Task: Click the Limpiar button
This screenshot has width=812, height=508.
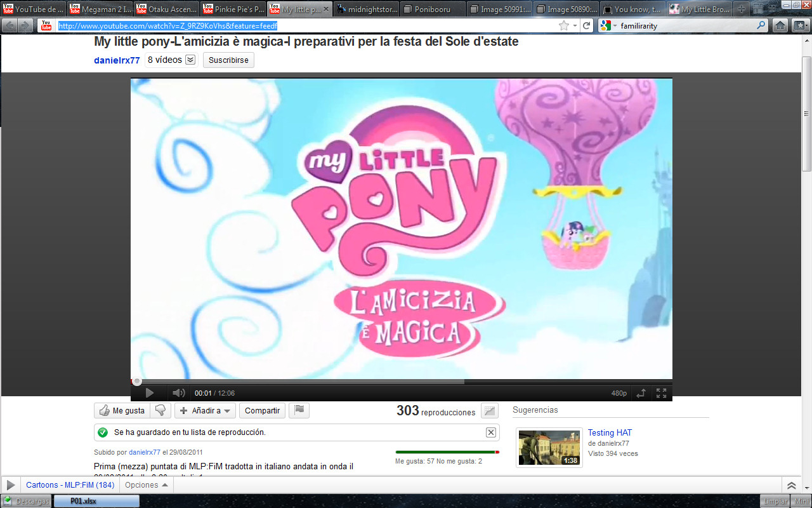Action: tap(775, 501)
